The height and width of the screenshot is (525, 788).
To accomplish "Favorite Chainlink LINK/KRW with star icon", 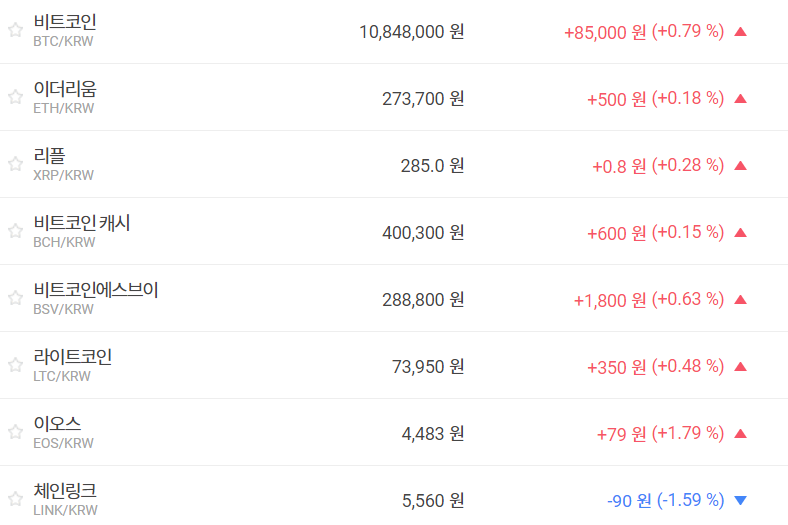I will coord(15,499).
